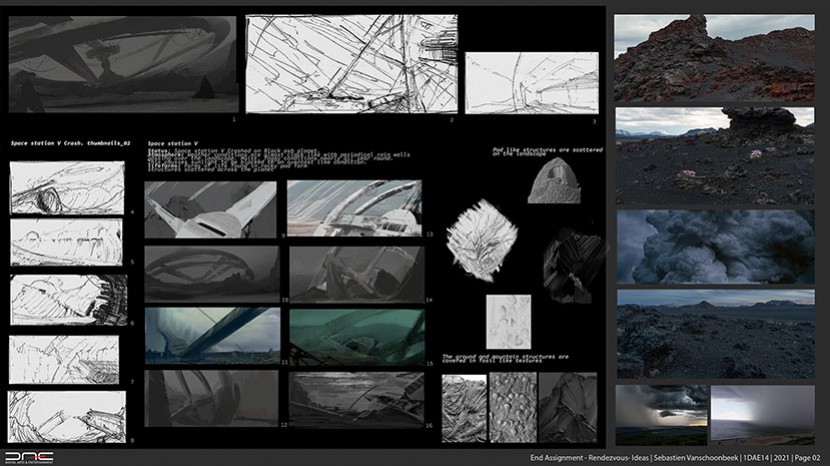Select value painting thumbnail numbered 9
The width and height of the screenshot is (830, 466).
click(210, 209)
